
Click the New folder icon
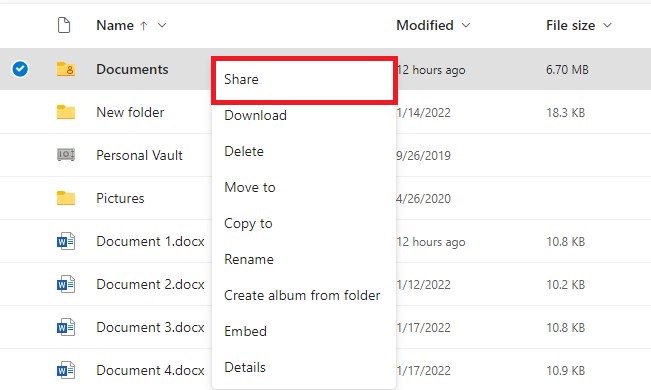[66, 112]
